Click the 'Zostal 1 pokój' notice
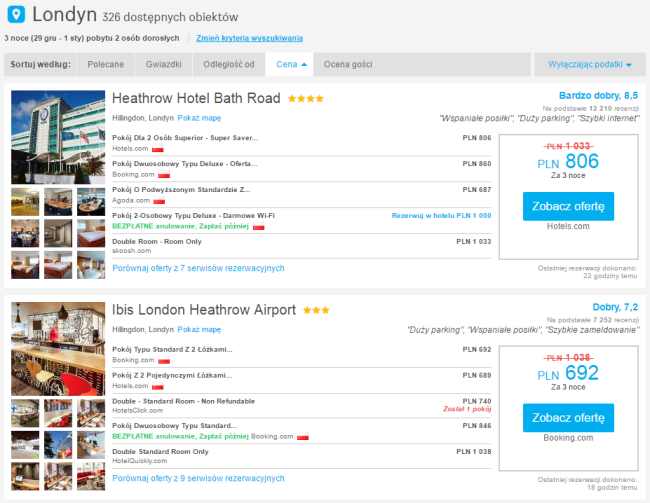Screen dimensions: 650x503 coord(467,409)
